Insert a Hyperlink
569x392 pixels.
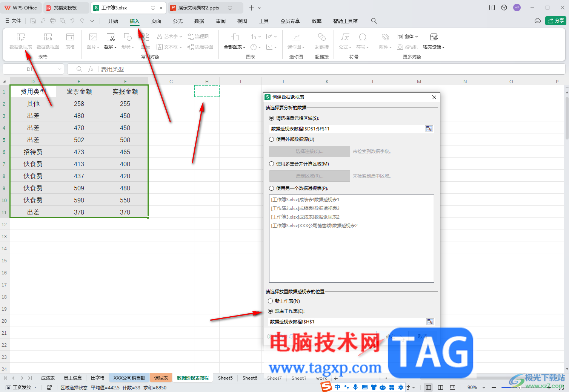pyautogui.click(x=322, y=41)
